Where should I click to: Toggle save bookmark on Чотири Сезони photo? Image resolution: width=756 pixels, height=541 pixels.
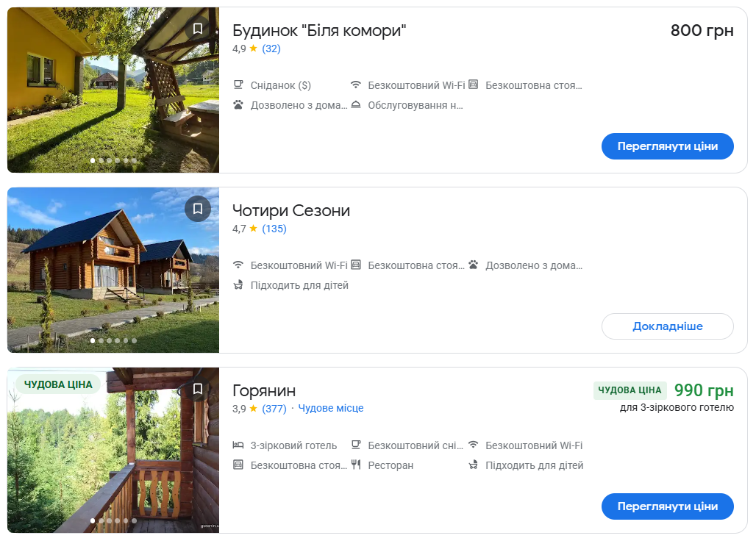coord(197,209)
